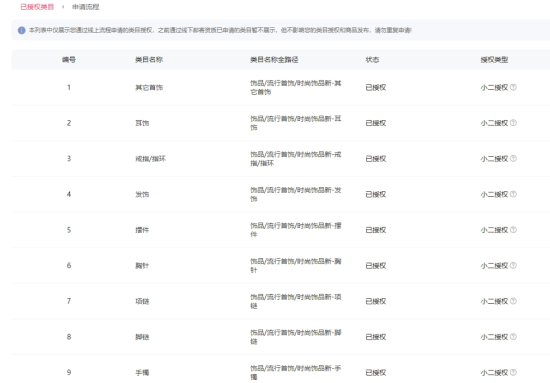Click full path ending in 新-胸针

[x=296, y=266]
